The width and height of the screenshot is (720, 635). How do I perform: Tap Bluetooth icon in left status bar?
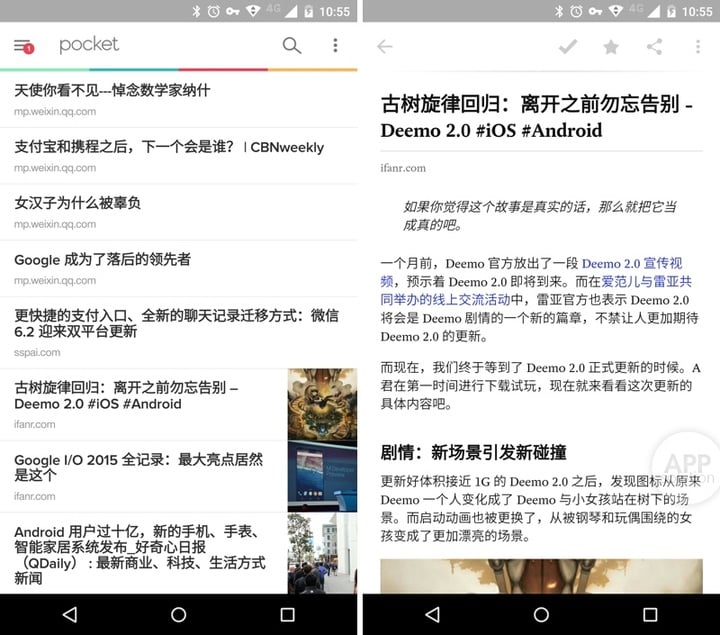(196, 11)
